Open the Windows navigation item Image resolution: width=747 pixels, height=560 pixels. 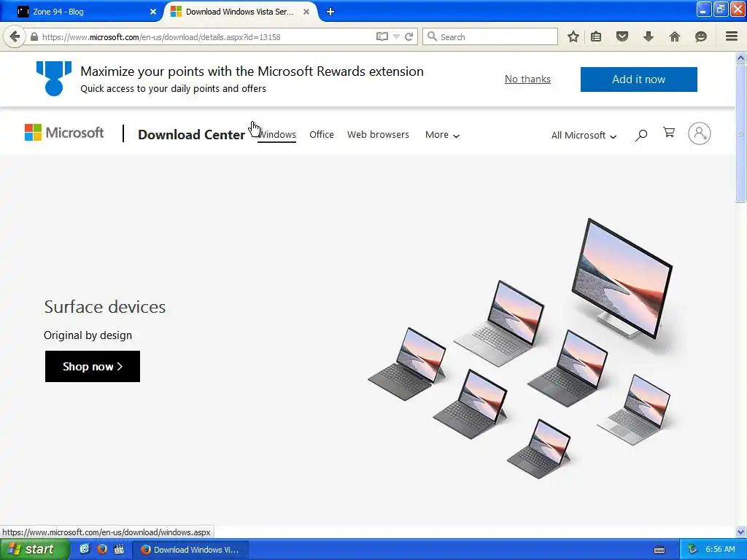coord(276,135)
